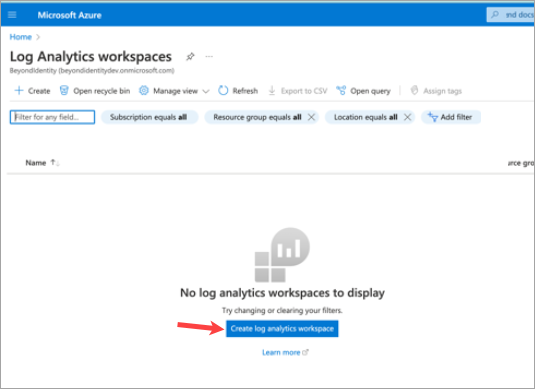Open the Resource group equals all filter
This screenshot has width=535, height=389.
257,117
